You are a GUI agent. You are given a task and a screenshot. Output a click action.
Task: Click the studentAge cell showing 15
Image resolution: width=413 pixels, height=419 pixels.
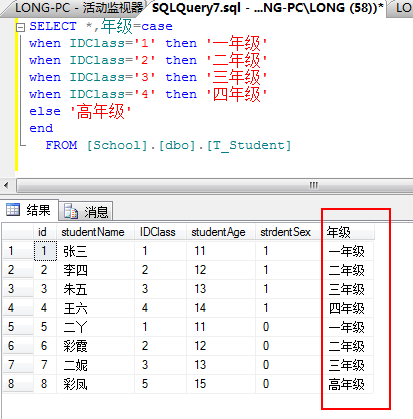[221, 384]
